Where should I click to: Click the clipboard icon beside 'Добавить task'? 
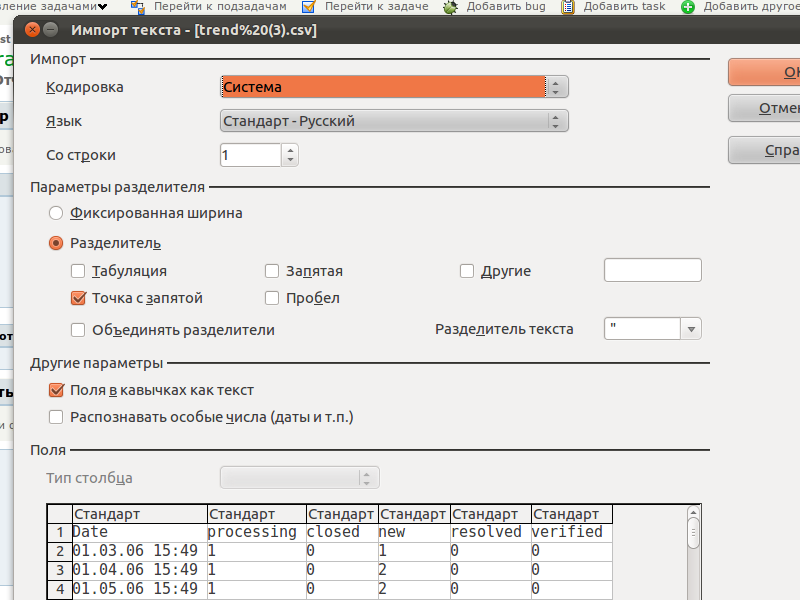tap(568, 6)
